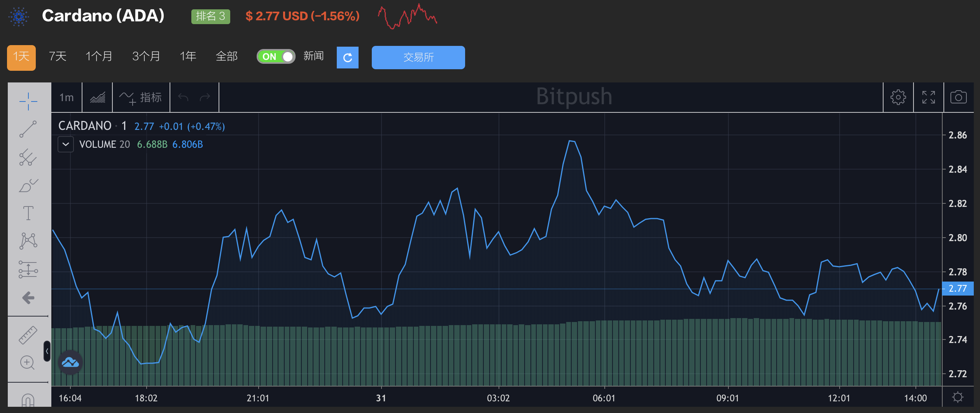Viewport: 980px width, 413px height.
Task: Select the brush drawing tool
Action: [x=28, y=185]
